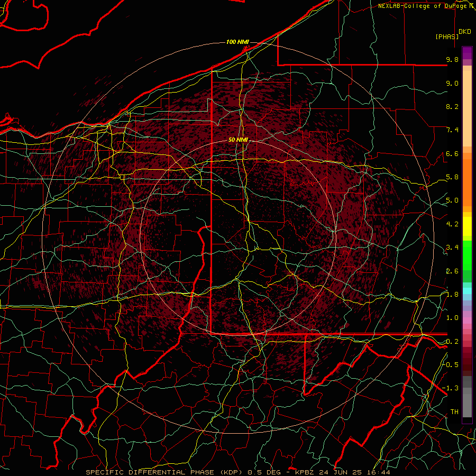Select the 8.2 value on the scale
The width and height of the screenshot is (476, 476).
coord(452,106)
